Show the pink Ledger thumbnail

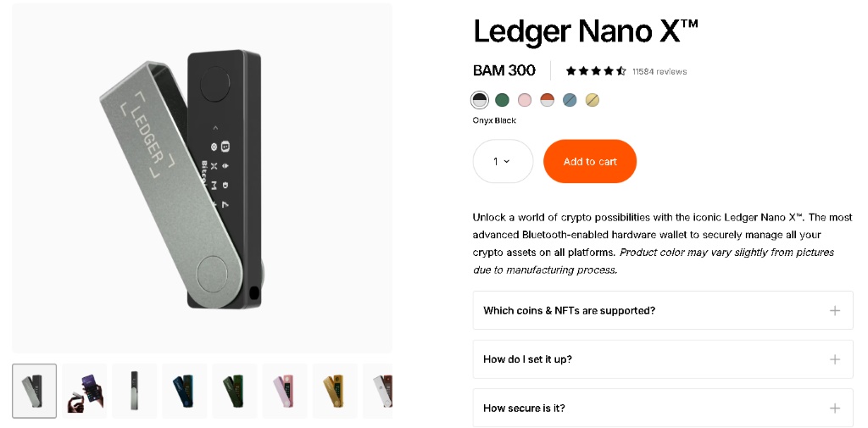285,391
